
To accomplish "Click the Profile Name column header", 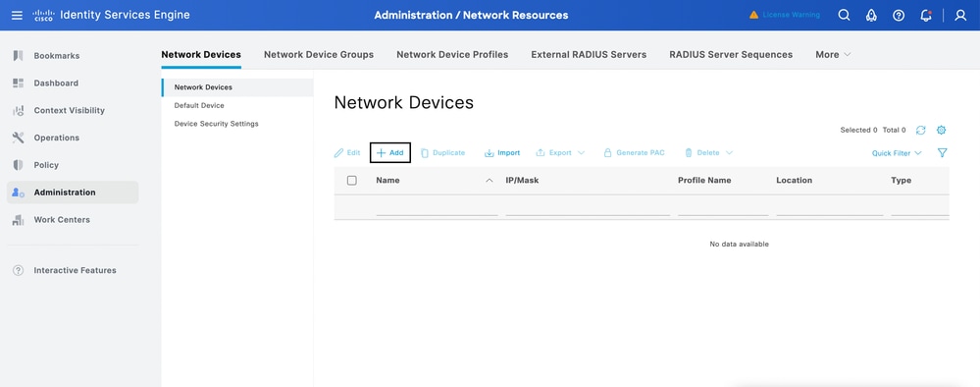I will (x=704, y=181).
